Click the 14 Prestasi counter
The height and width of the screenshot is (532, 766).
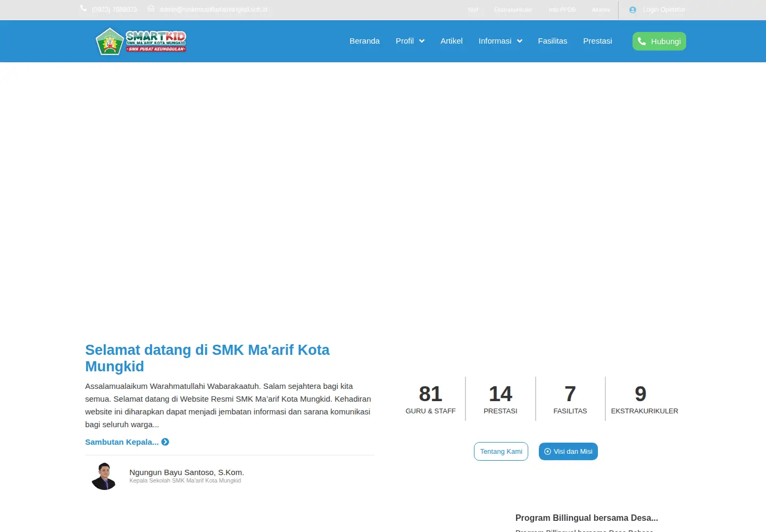[501, 399]
